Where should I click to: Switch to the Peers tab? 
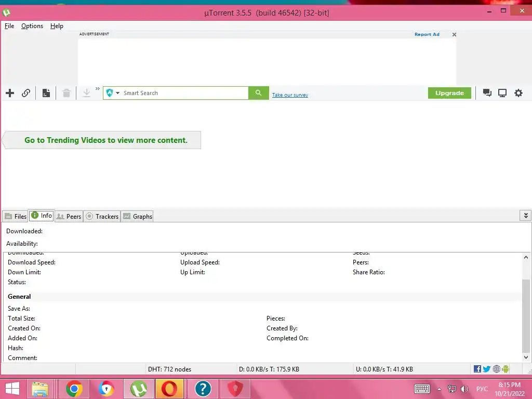(x=69, y=217)
